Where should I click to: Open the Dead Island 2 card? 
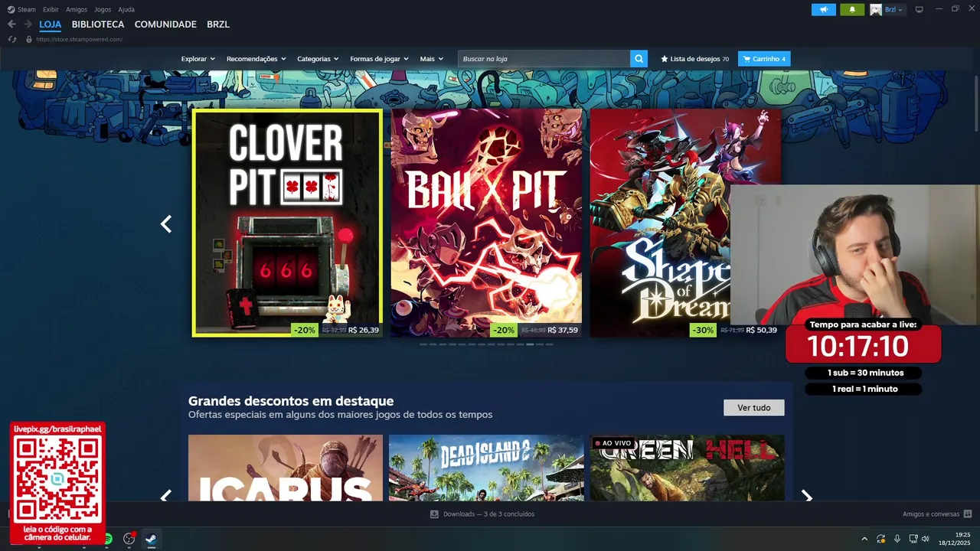tap(486, 468)
